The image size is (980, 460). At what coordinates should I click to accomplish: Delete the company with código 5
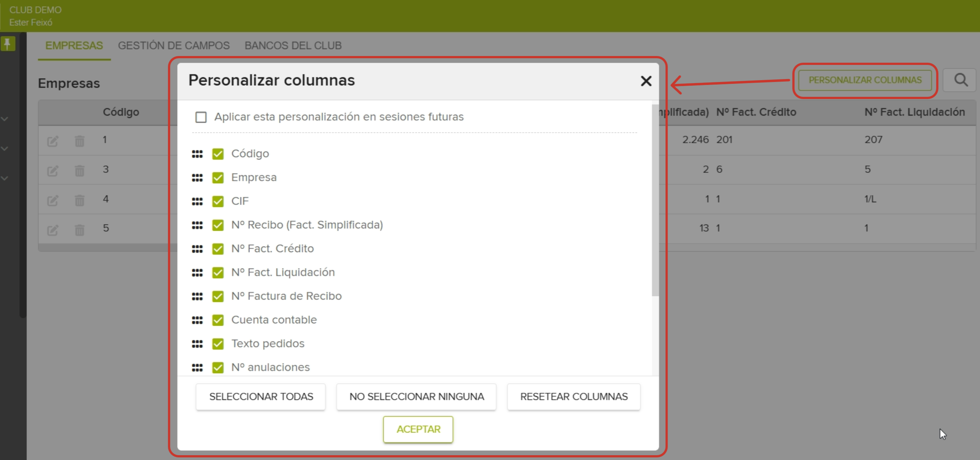coord(80,230)
